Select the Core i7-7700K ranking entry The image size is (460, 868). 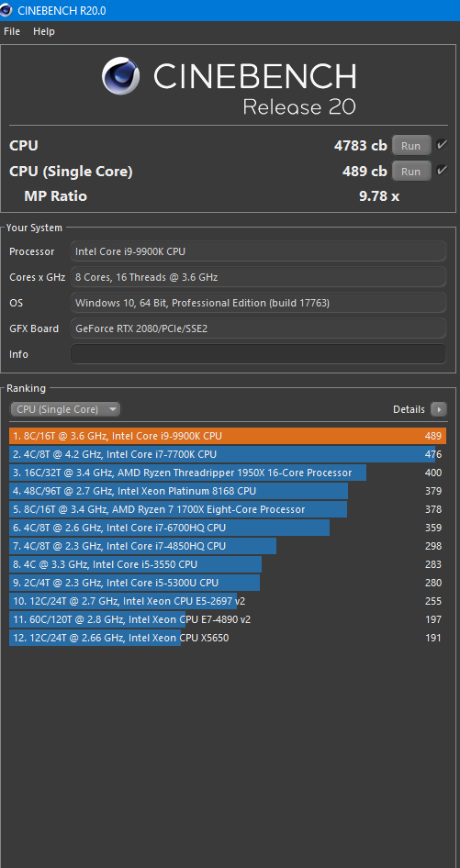click(x=227, y=454)
